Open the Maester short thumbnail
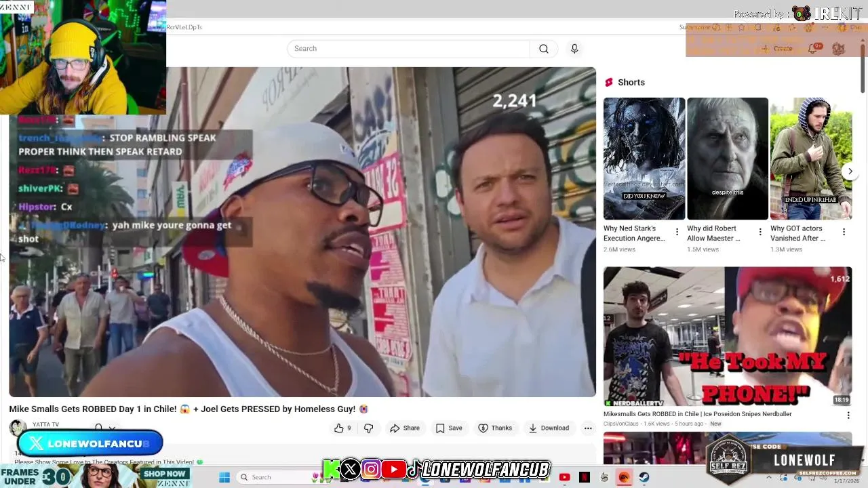The image size is (868, 488). tap(728, 159)
